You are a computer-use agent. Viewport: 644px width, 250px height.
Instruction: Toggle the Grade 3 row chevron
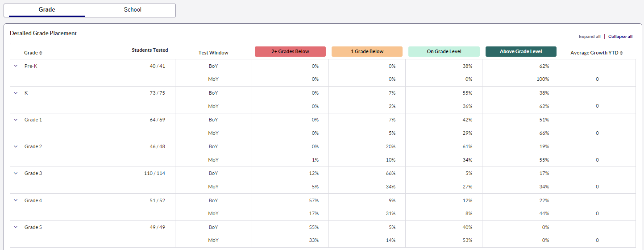(x=16, y=173)
